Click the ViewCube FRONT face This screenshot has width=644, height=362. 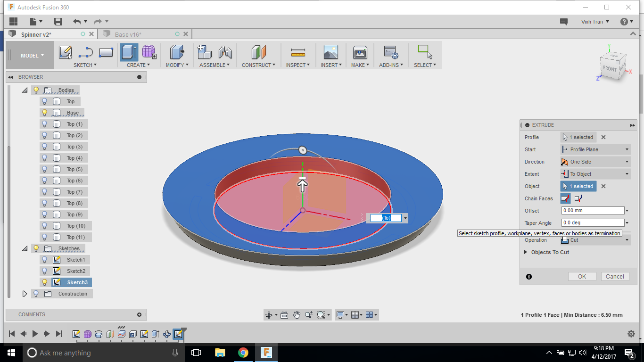tap(610, 69)
